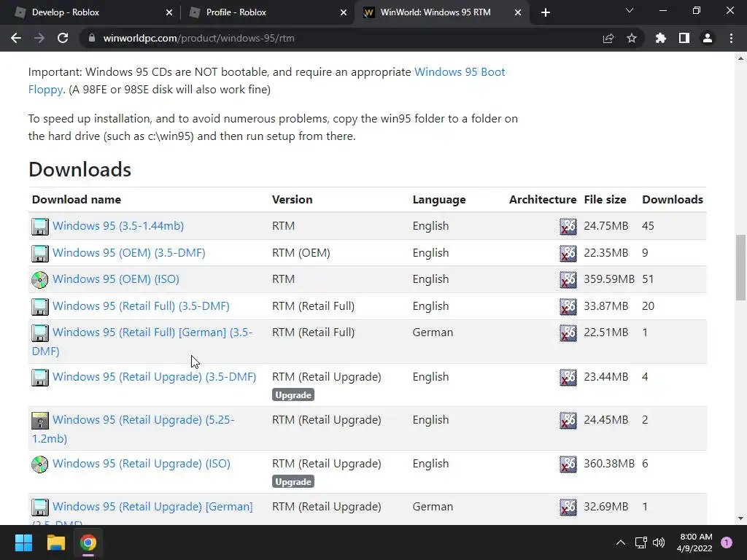
Task: Click the x86 architecture icon in the 32.69MB row
Action: [568, 507]
